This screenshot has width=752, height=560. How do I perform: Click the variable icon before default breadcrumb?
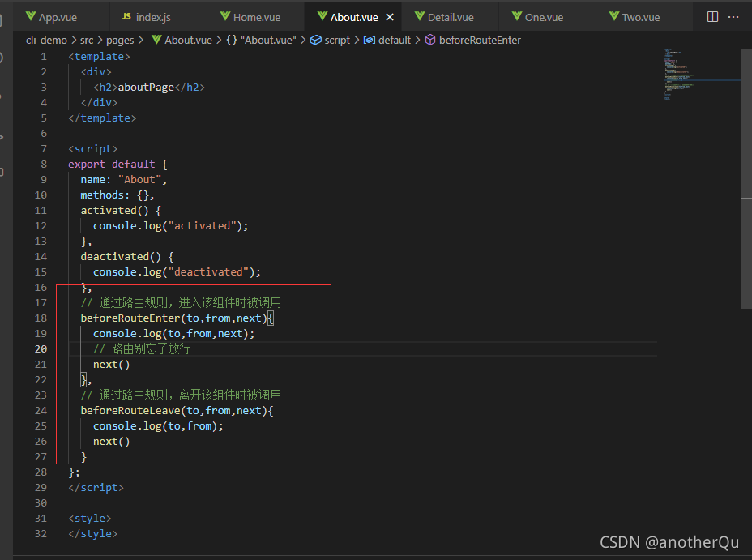(x=370, y=41)
